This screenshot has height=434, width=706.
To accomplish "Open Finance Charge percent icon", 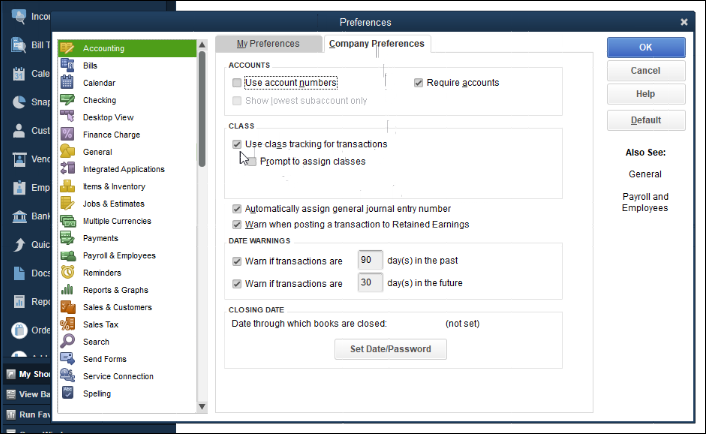I will (x=68, y=134).
